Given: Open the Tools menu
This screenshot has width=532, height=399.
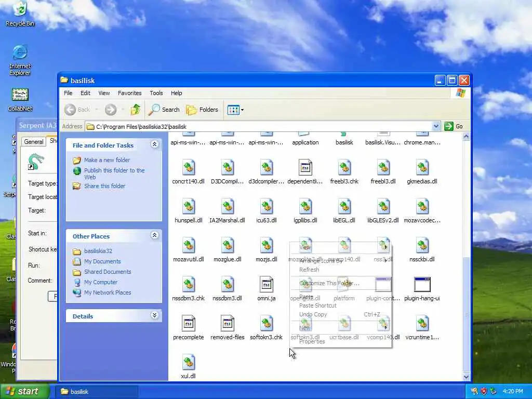Looking at the screenshot, I should coord(156,93).
